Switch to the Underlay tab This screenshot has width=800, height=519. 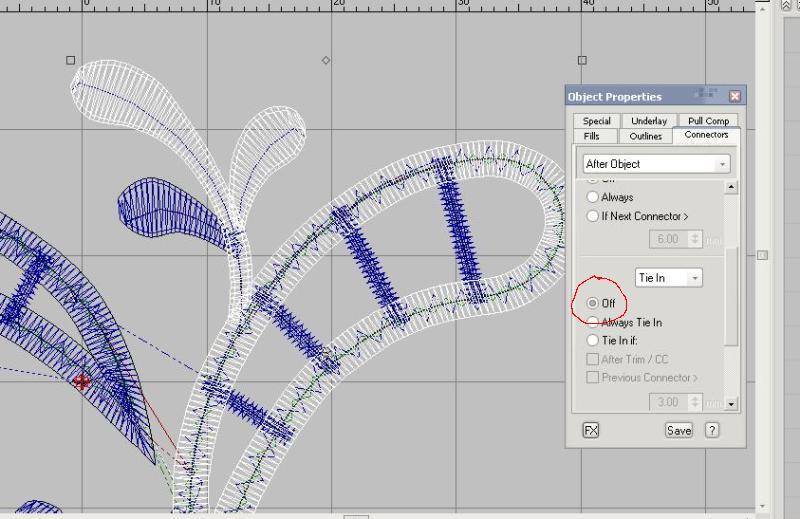click(x=649, y=121)
